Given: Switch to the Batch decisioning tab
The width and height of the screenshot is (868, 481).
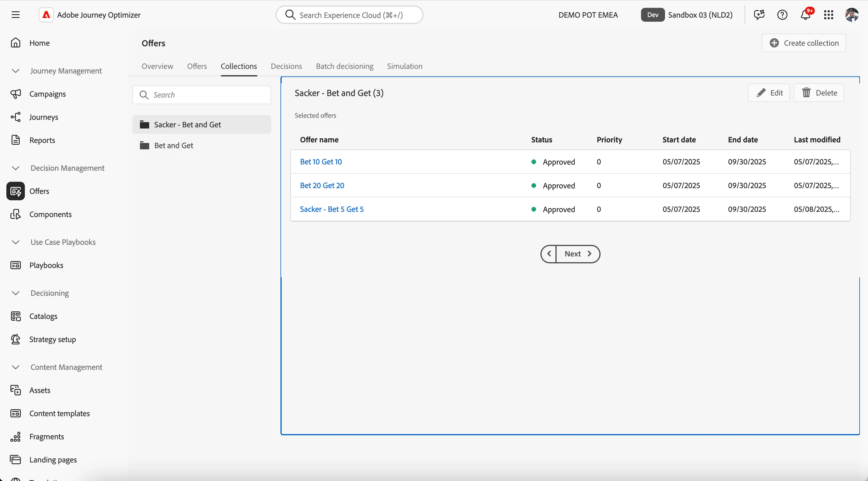Looking at the screenshot, I should coord(345,66).
